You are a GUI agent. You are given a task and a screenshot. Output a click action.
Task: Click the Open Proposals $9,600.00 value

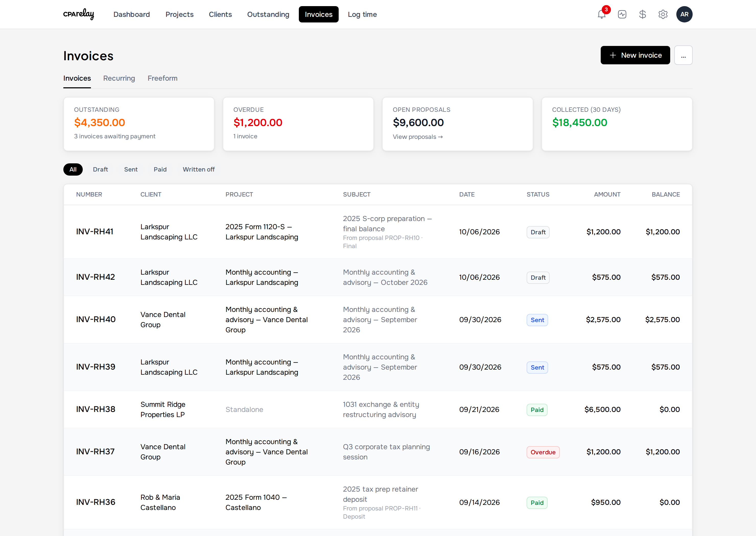(418, 123)
